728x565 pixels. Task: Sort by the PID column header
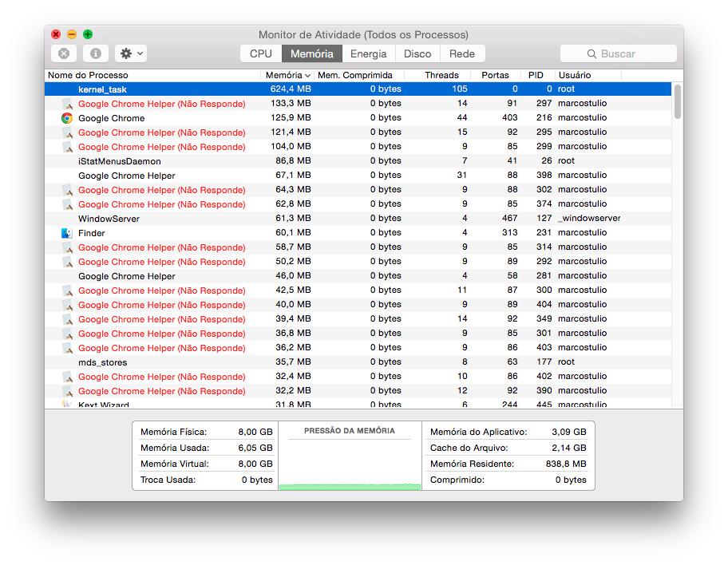pos(538,75)
